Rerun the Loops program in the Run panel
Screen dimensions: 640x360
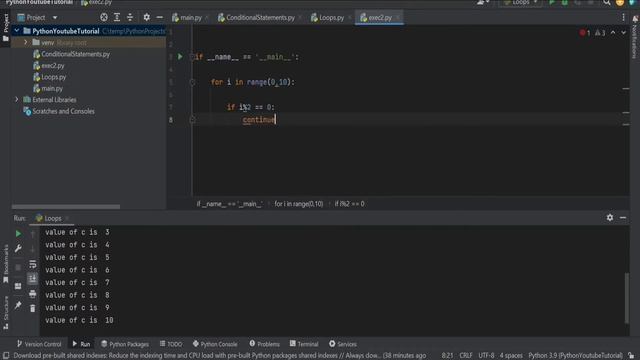18,233
